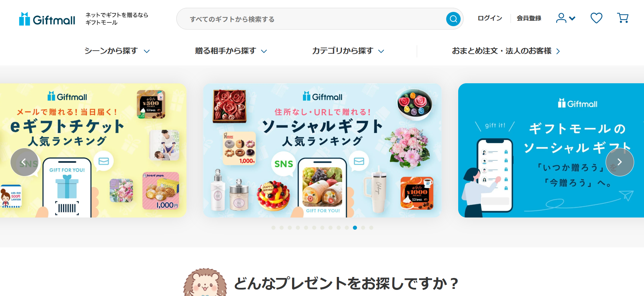
Task: Click the hedgehog mascot image
Action: [205, 283]
